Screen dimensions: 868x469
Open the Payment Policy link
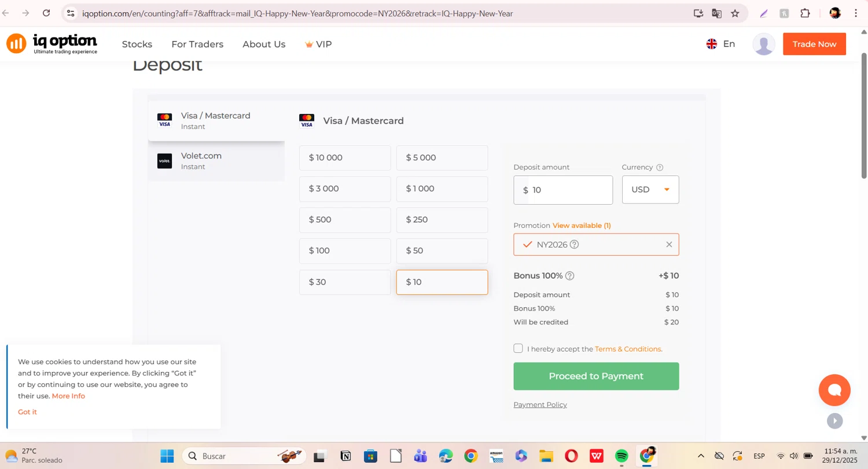point(540,405)
